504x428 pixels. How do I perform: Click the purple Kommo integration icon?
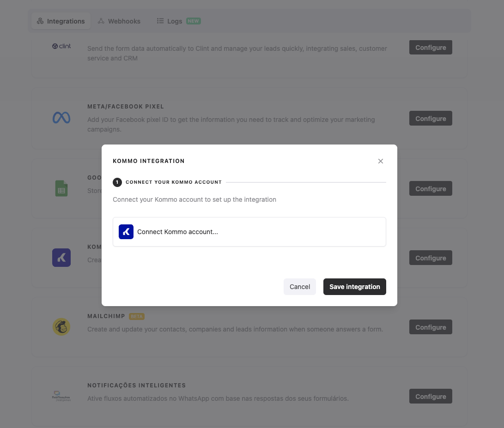(61, 258)
